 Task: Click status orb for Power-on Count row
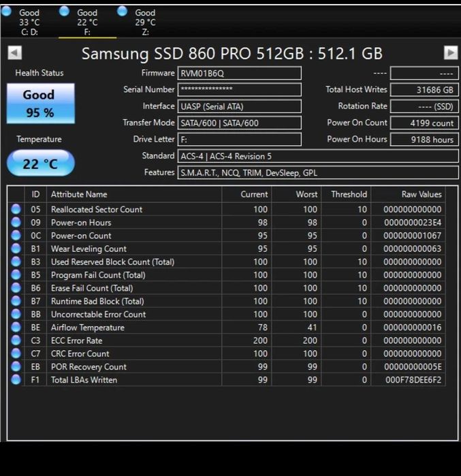(16, 235)
